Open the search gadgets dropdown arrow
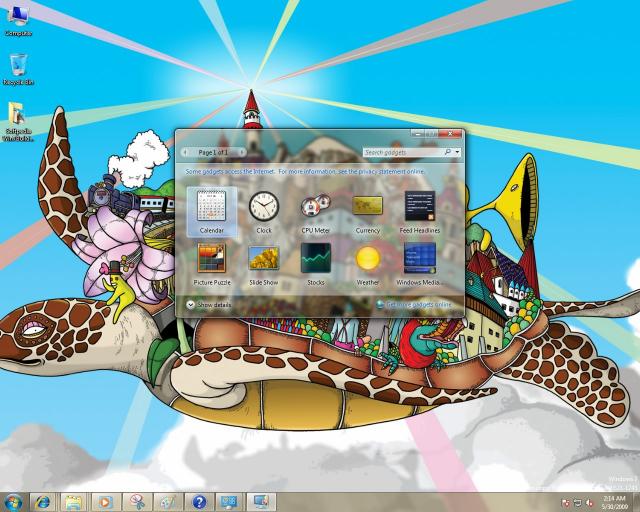 (458, 153)
